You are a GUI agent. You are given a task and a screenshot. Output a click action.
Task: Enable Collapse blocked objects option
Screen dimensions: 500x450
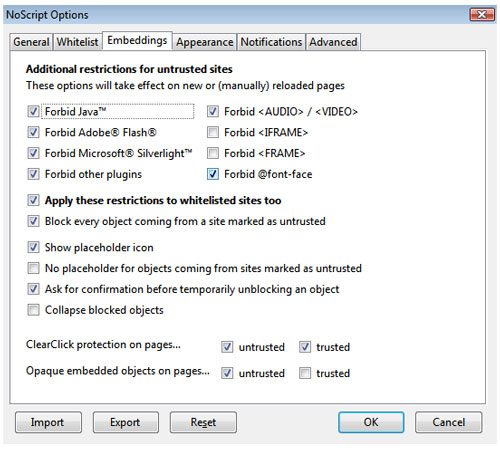pos(33,310)
